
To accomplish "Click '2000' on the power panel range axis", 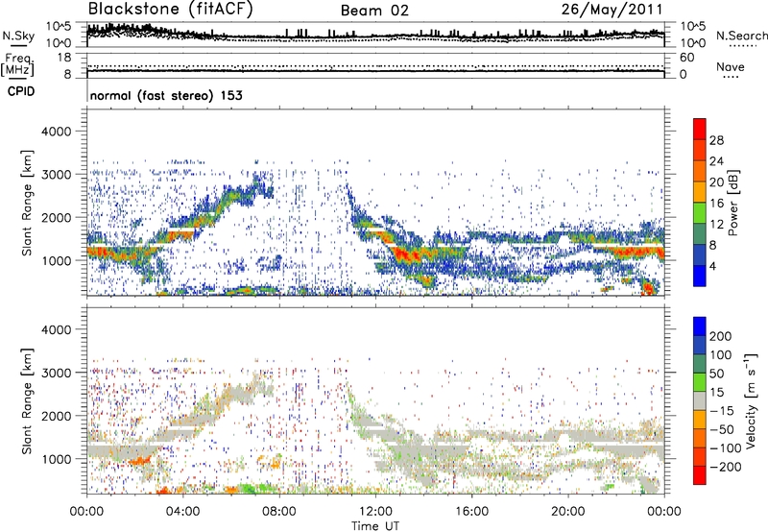I will (56, 217).
